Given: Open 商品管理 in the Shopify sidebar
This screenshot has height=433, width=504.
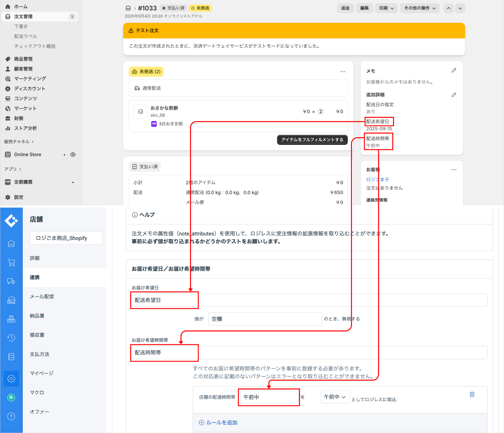Looking at the screenshot, I should pyautogui.click(x=23, y=59).
